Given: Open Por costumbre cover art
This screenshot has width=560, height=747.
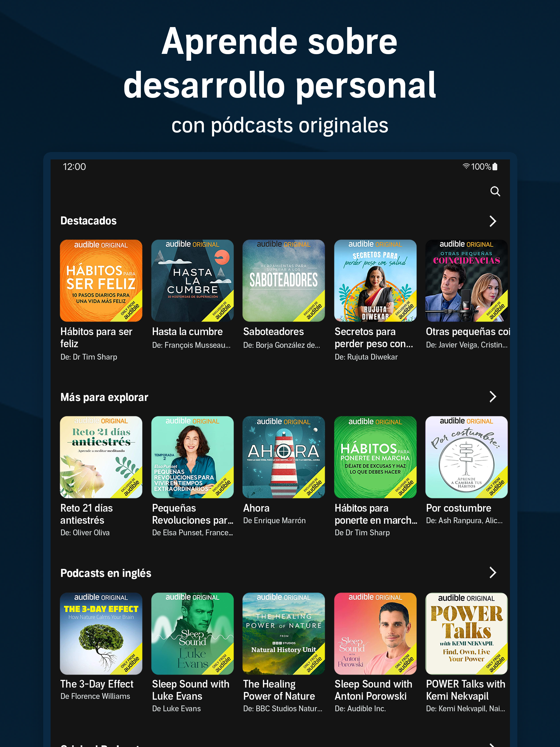Looking at the screenshot, I should tap(466, 457).
